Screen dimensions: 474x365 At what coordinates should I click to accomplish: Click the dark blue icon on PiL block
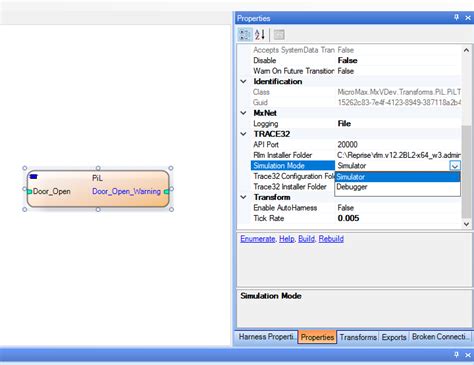(x=33, y=176)
